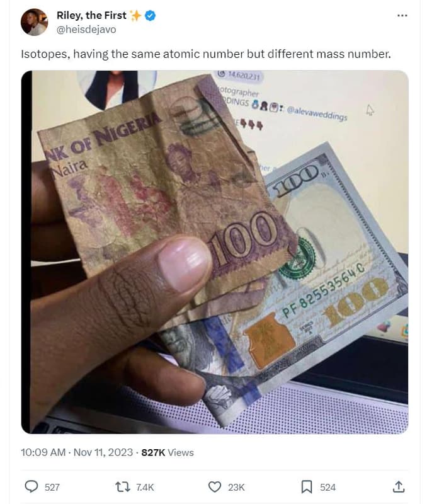Open the @heisdejavo handle link
This screenshot has height=504, width=427.
point(86,30)
